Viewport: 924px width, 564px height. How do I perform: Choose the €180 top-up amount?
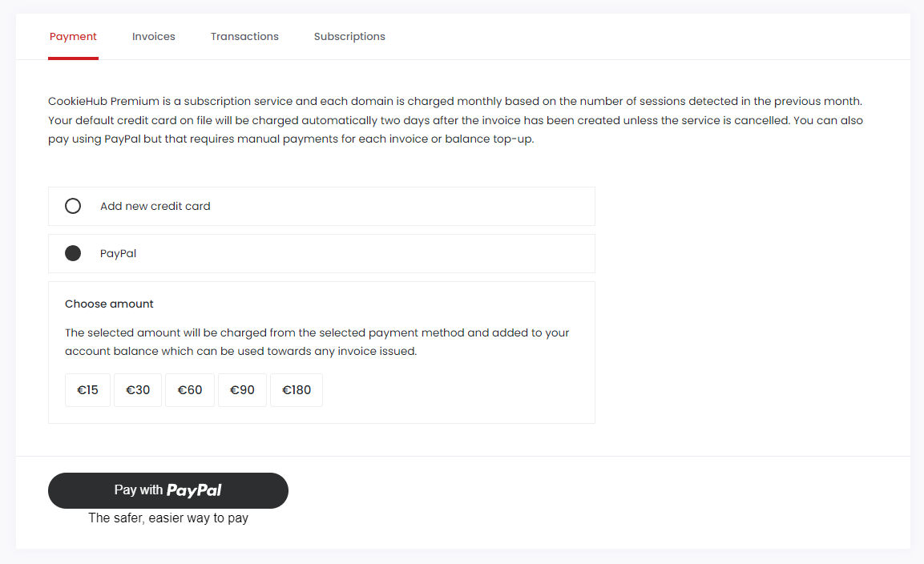[x=296, y=390]
